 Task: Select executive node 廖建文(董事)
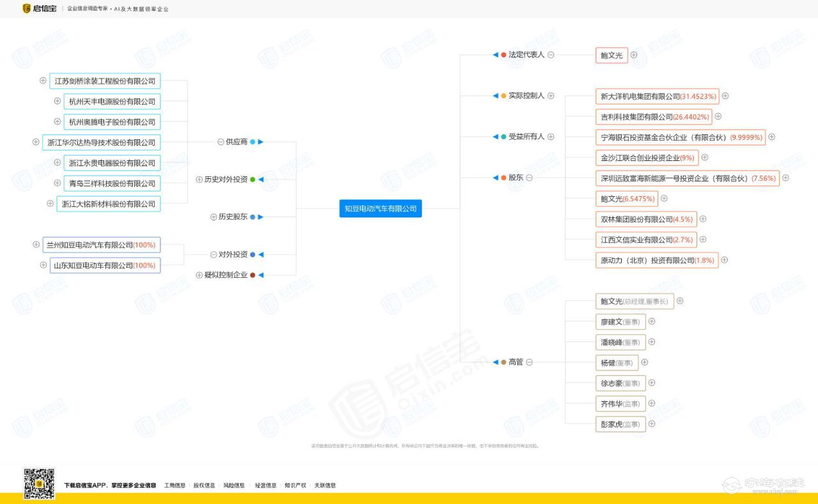pyautogui.click(x=620, y=321)
